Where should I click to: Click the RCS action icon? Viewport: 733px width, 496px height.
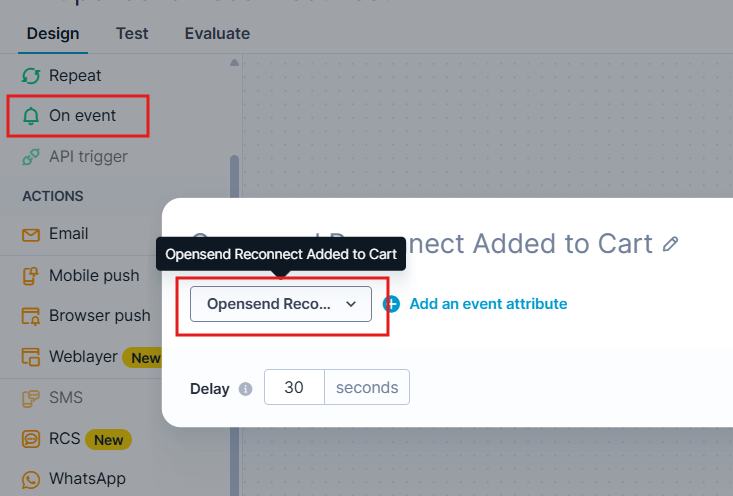31,439
